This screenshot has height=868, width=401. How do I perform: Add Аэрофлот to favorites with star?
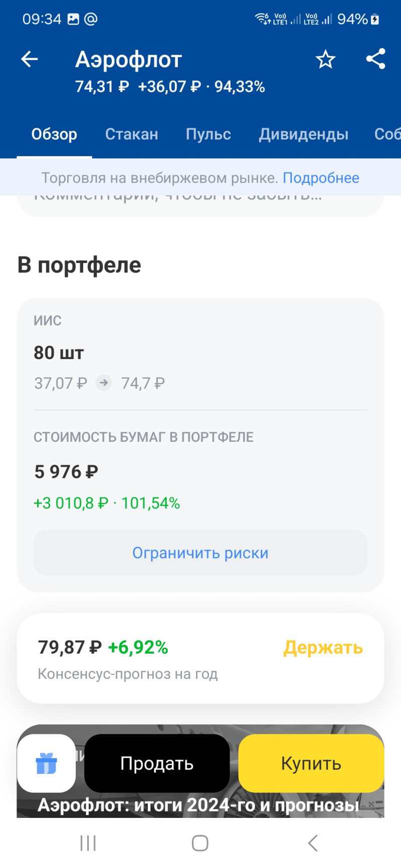pos(325,60)
